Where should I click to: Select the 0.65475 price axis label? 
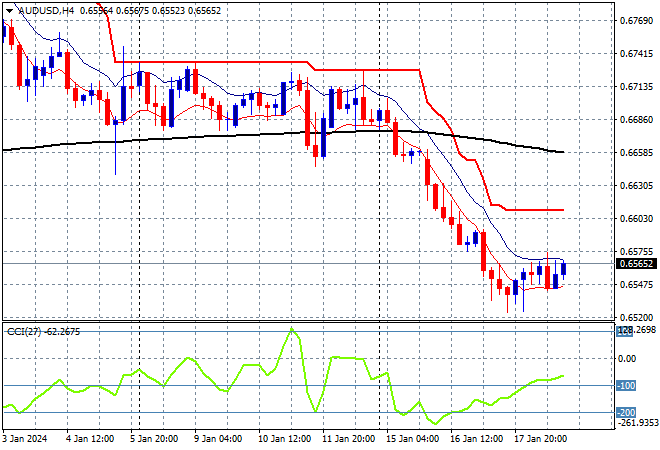point(636,285)
